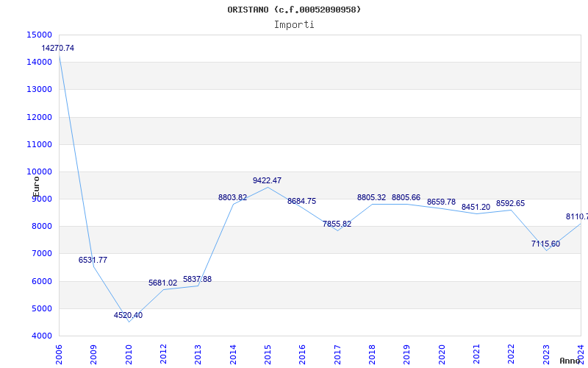Screen dimensions: 588x368
Task: Click the 7000 y-axis tick label
Action: point(42,253)
